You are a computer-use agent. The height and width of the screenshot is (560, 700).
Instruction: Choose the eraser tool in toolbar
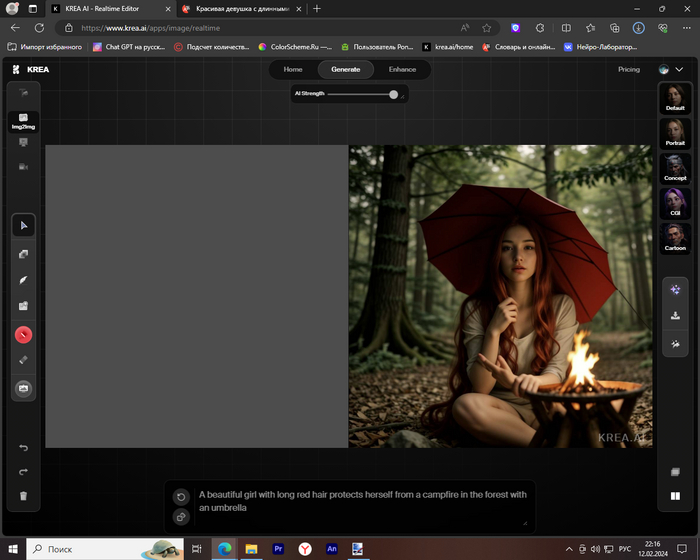[23, 359]
